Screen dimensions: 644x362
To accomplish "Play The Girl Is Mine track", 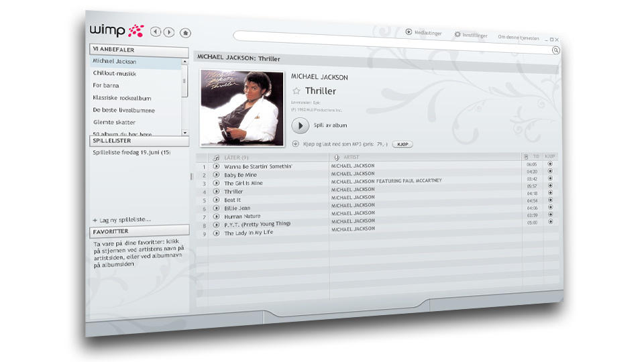I will (x=216, y=182).
